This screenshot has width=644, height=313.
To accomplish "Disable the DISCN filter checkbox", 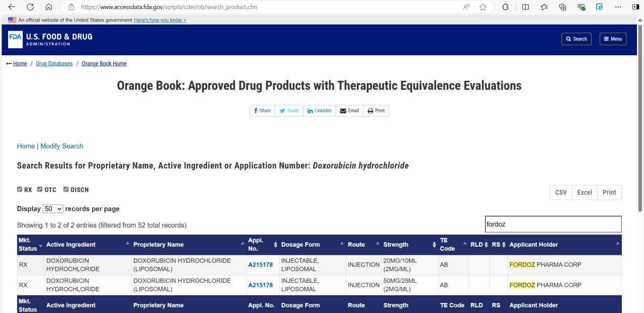I will point(66,189).
